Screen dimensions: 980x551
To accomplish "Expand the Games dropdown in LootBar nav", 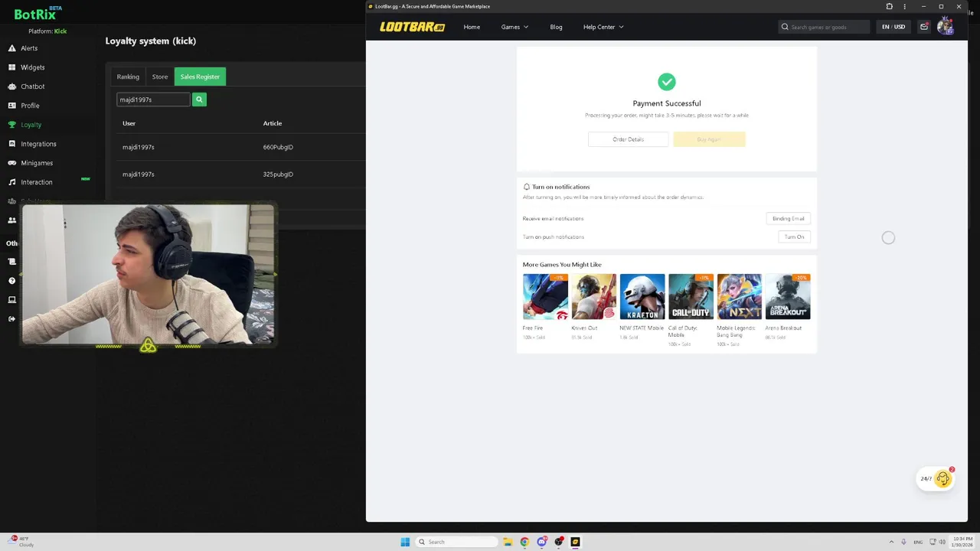I will 514,27.
